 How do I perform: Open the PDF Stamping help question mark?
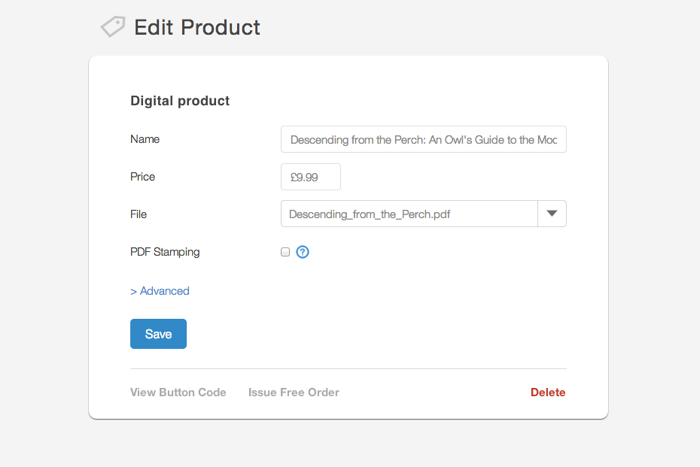303,252
